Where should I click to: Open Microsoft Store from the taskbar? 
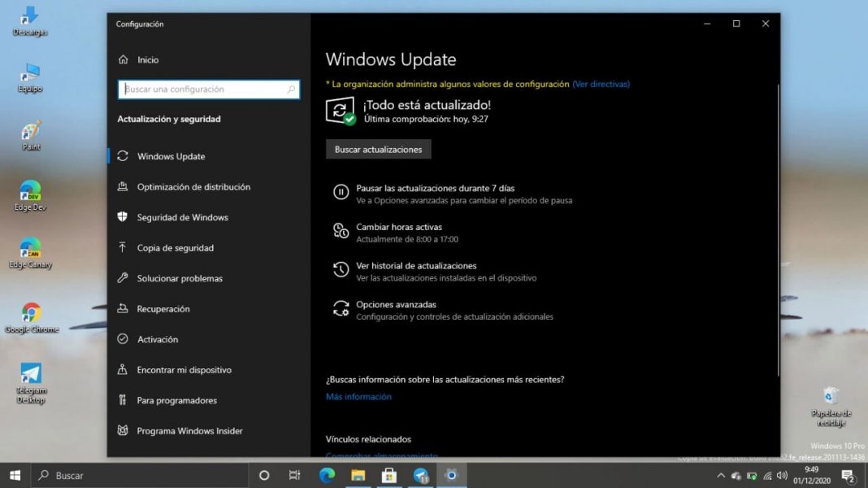(x=389, y=475)
